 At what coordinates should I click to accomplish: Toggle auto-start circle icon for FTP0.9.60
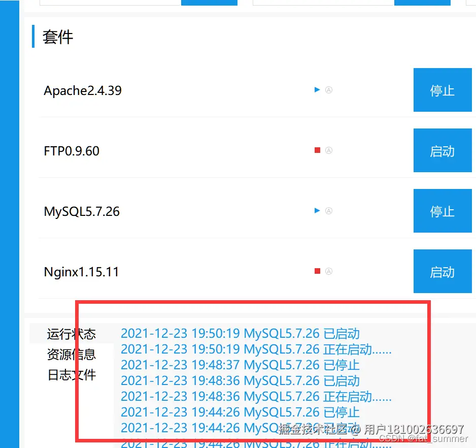(x=329, y=150)
